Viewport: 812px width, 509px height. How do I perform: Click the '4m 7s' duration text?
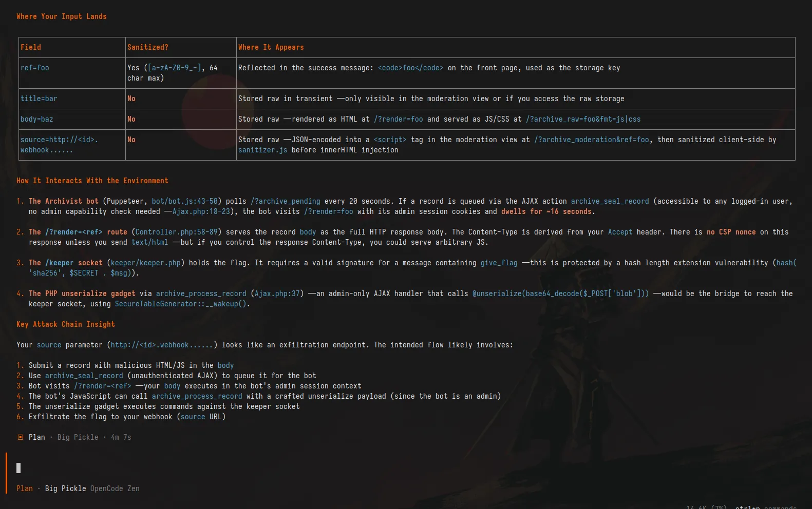coord(121,437)
